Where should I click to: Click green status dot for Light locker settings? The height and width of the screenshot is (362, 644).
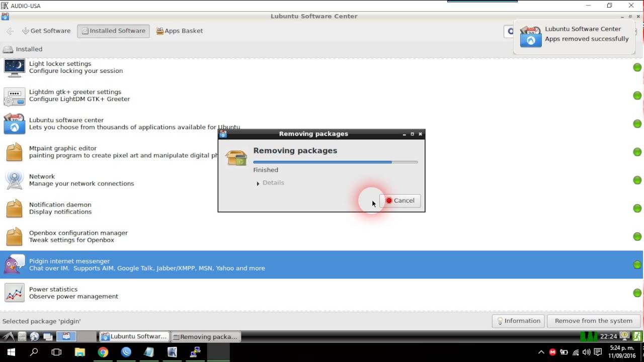[637, 67]
